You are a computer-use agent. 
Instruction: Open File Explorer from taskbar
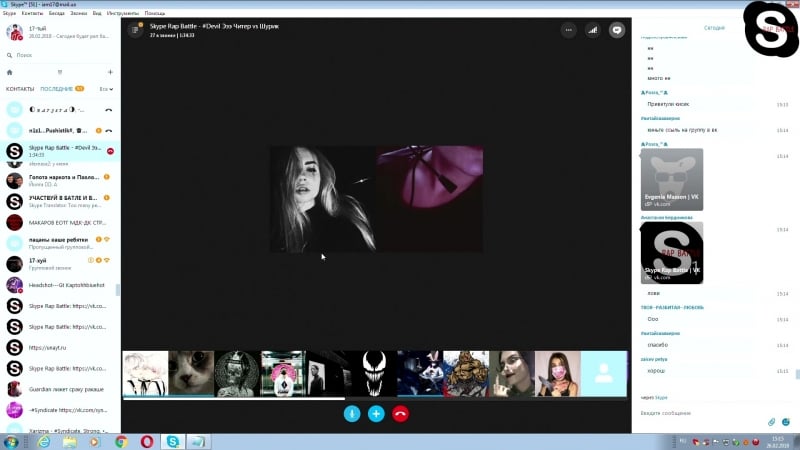click(69, 442)
